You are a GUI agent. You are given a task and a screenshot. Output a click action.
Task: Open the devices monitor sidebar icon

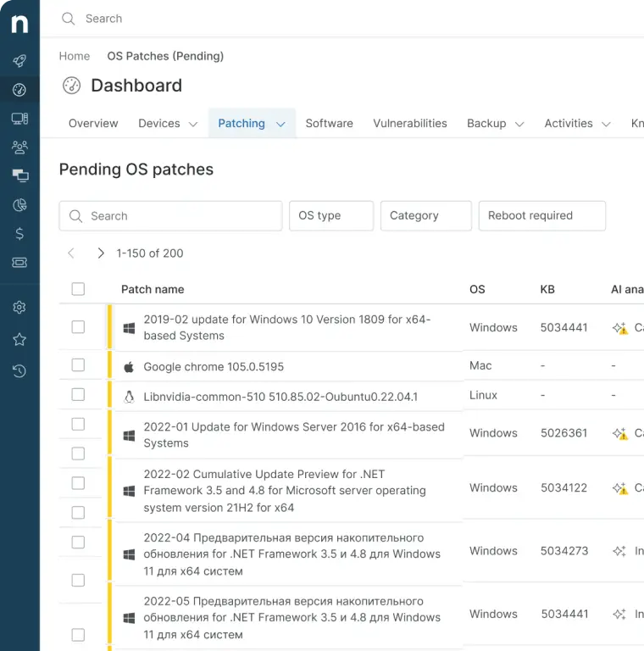coord(19,119)
